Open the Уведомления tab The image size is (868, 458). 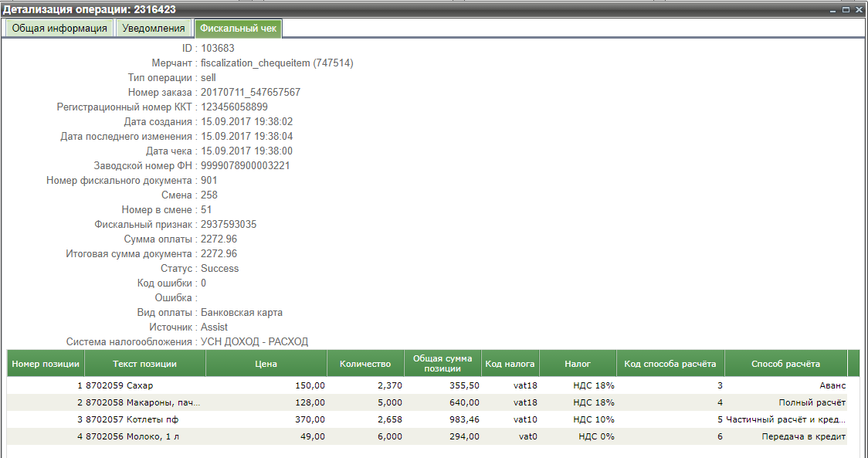click(x=154, y=29)
